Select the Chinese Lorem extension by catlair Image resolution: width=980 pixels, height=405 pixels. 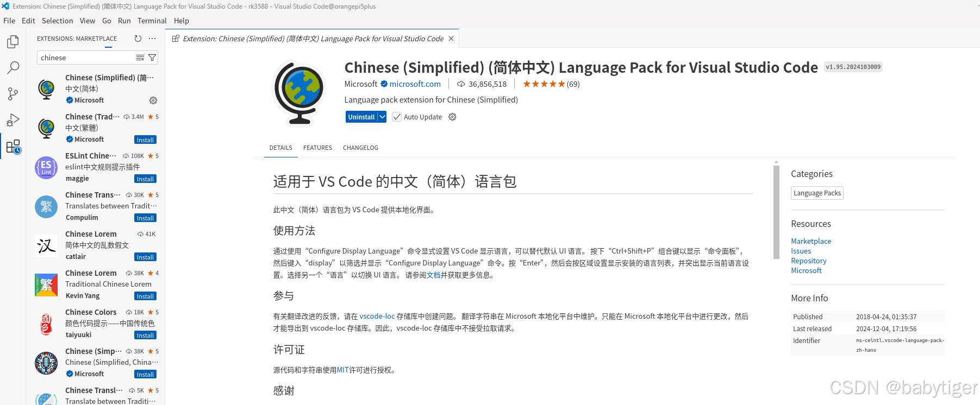96,245
